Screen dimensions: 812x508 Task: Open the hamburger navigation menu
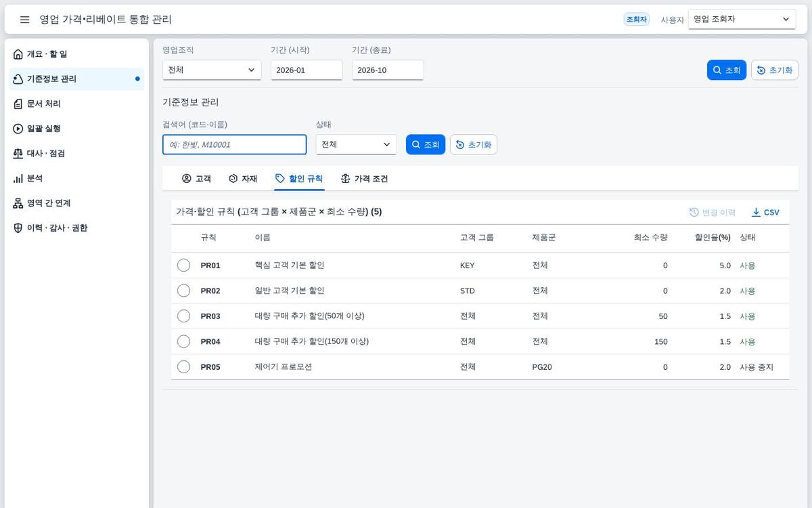pyautogui.click(x=24, y=20)
